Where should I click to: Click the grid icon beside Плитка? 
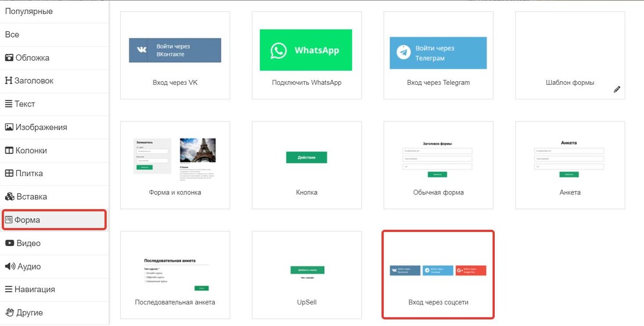[9, 173]
